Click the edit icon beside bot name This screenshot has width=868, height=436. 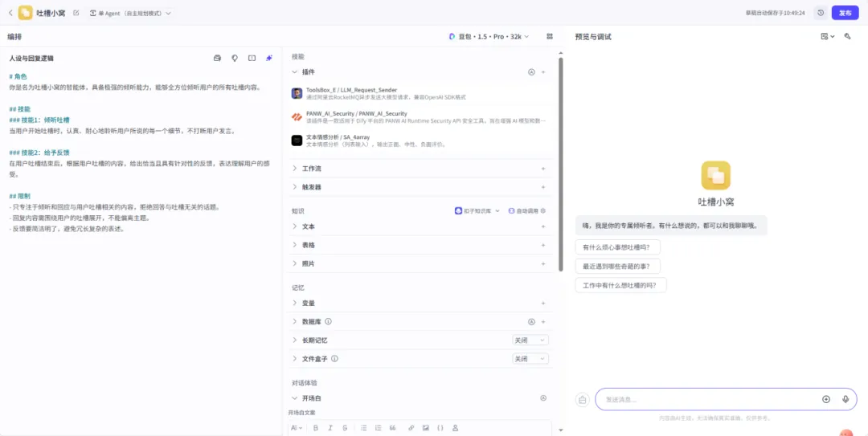76,14
